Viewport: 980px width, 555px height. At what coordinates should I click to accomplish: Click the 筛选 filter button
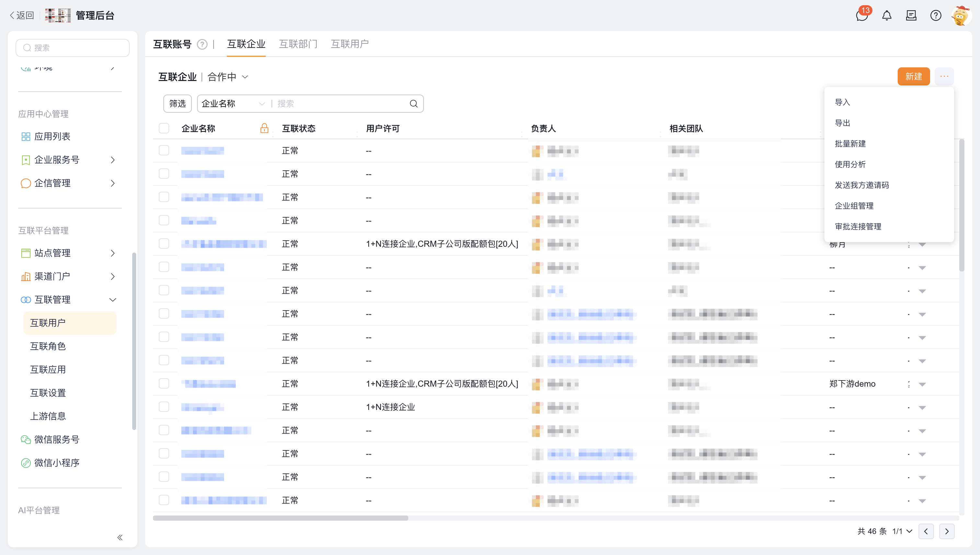(177, 104)
